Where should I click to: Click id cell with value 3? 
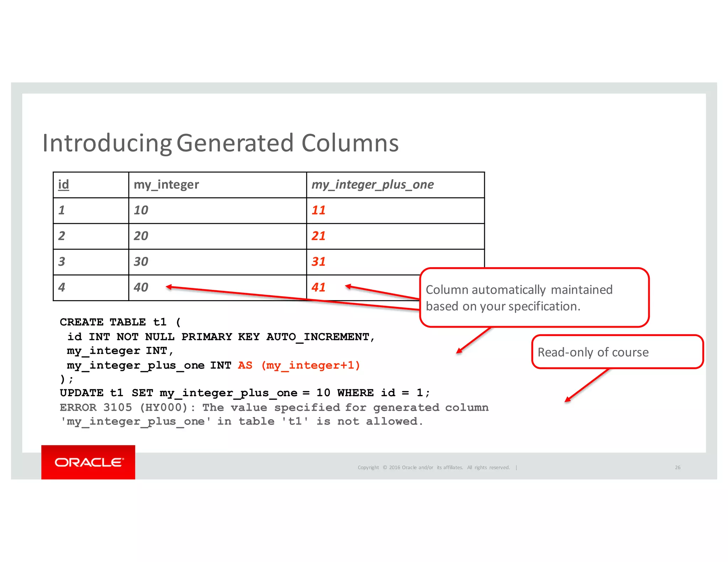[91, 262]
